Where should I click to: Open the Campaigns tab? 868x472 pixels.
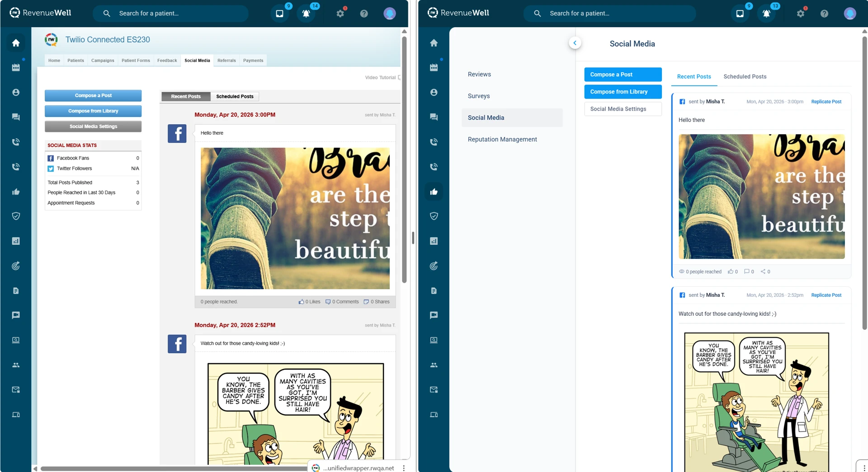(x=103, y=61)
